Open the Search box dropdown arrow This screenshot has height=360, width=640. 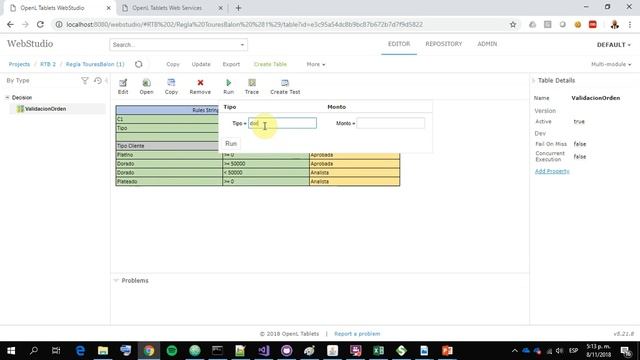[x=242, y=44]
